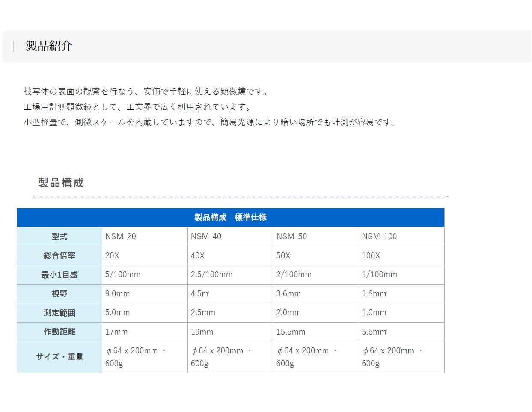
Task: Click the 視野 row label
Action: coord(59,294)
